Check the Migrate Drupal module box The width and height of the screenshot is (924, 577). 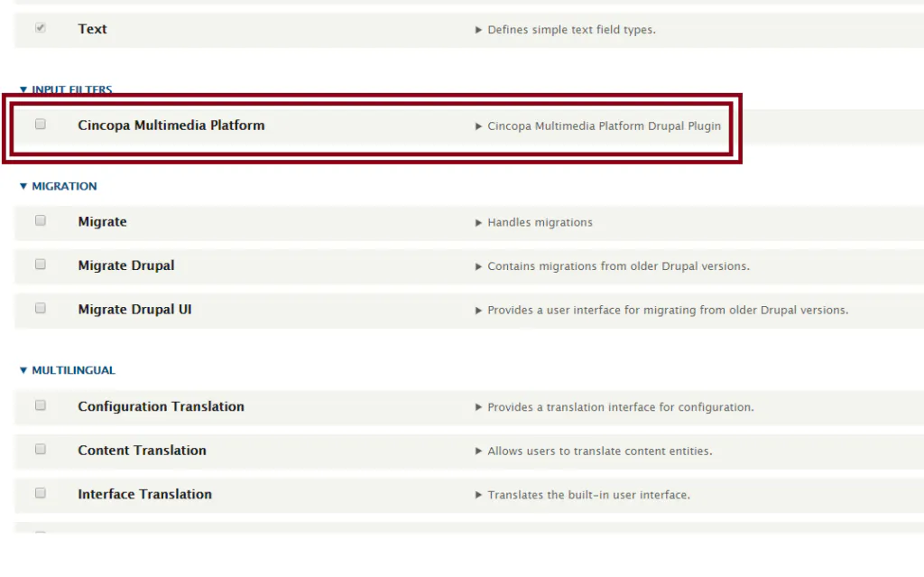40,265
